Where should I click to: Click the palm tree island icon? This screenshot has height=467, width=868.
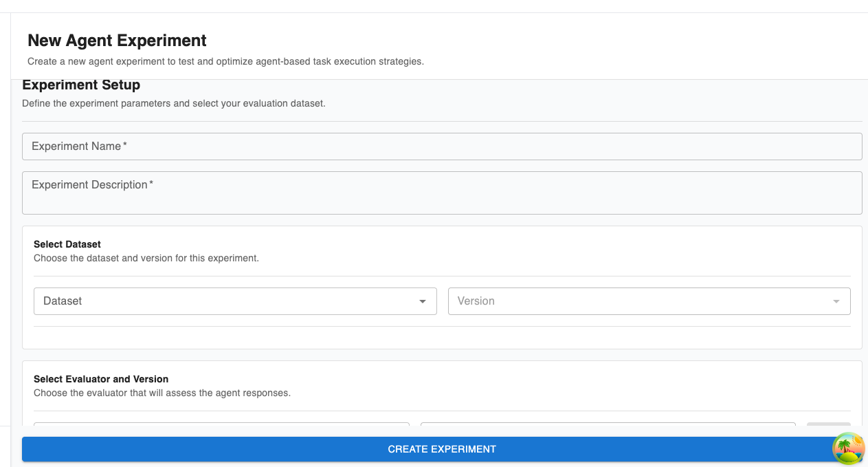[x=849, y=448]
